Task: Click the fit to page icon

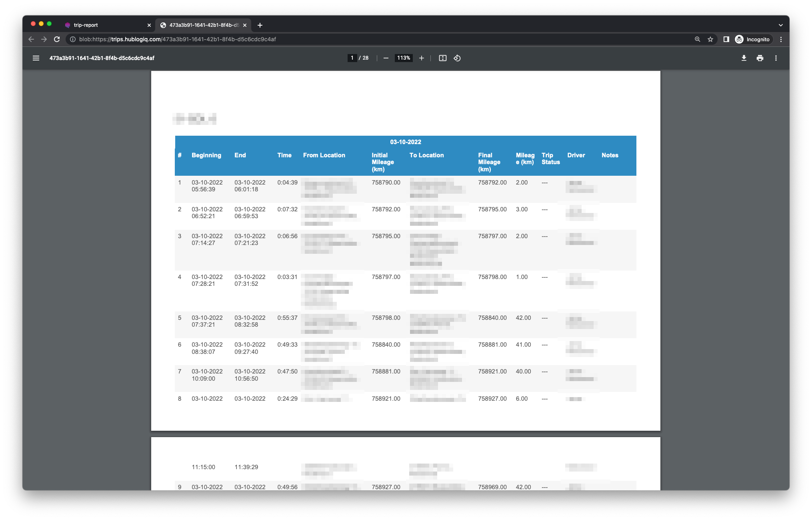Action: point(442,58)
